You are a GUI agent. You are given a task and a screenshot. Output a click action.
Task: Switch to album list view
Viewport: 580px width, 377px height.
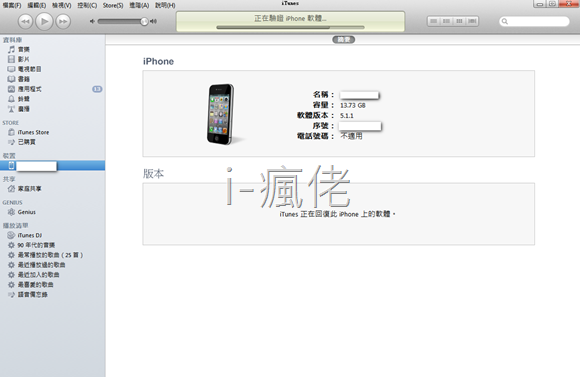(x=446, y=21)
